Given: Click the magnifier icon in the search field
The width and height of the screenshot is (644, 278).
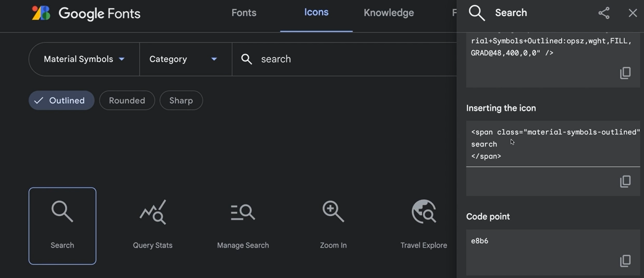Looking at the screenshot, I should click(247, 59).
